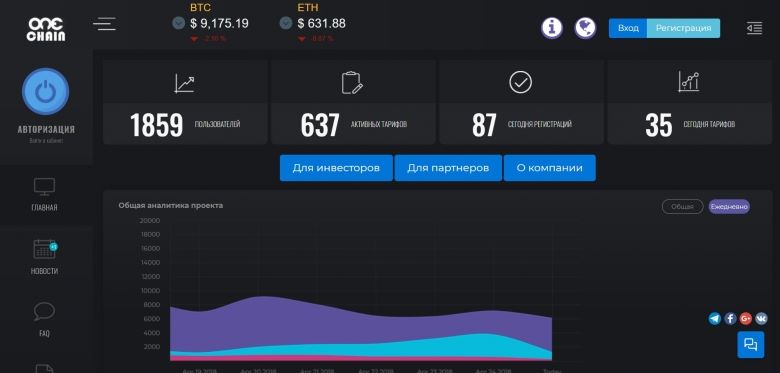
Task: Open the live chat widget button
Action: tap(751, 345)
